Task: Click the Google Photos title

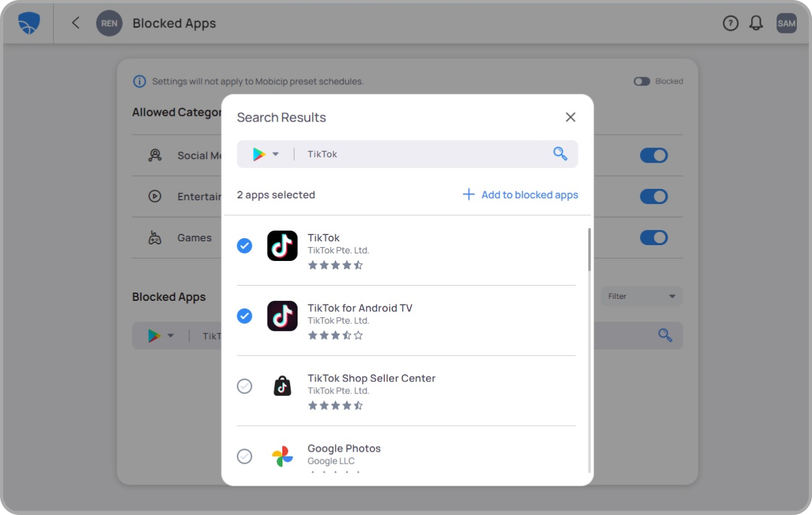Action: (344, 448)
